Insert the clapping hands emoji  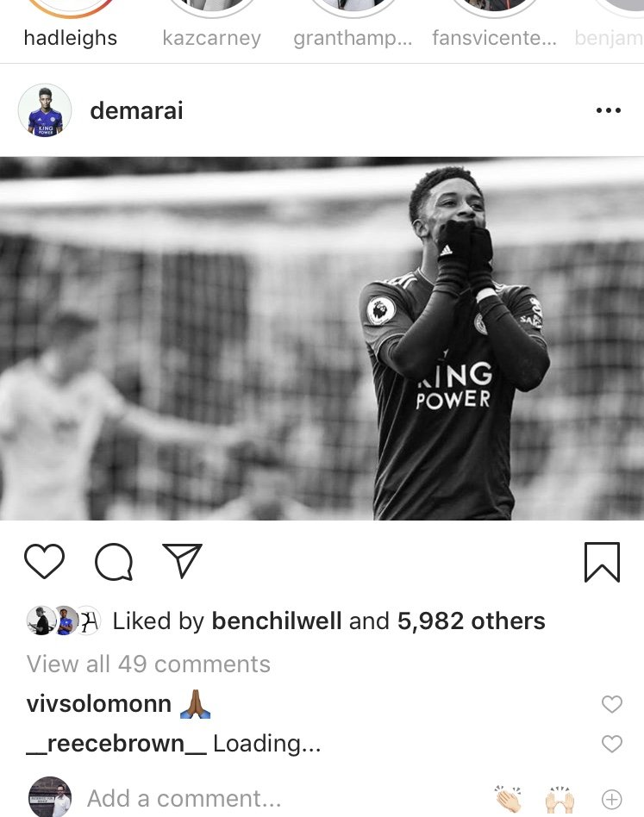coord(508,799)
